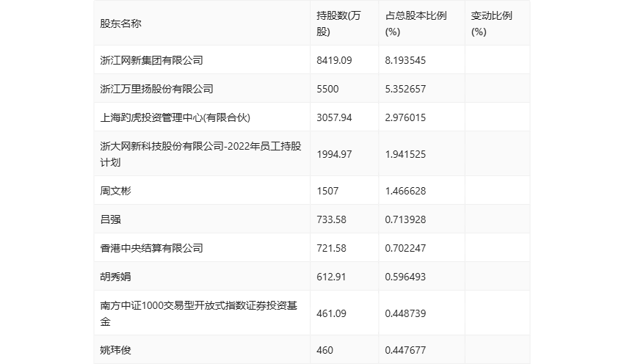Select the share count 612.91
624x364 pixels.
331,277
